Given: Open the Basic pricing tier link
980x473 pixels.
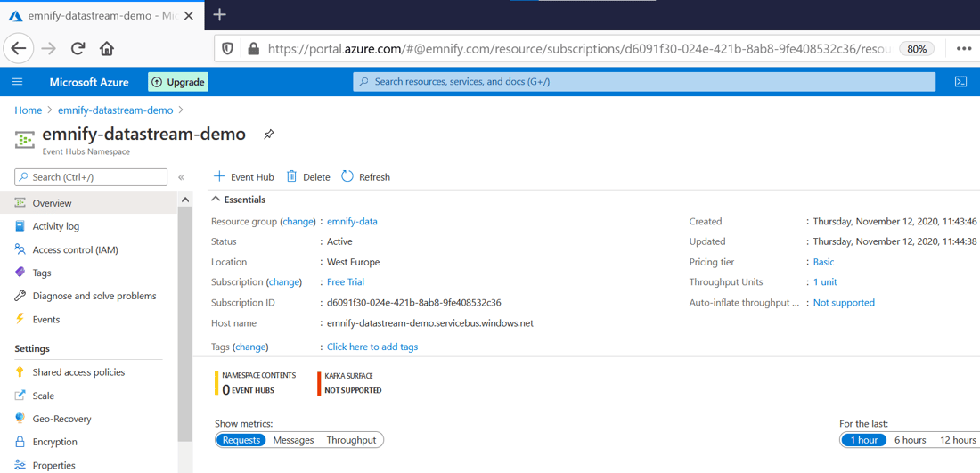Looking at the screenshot, I should coord(824,262).
